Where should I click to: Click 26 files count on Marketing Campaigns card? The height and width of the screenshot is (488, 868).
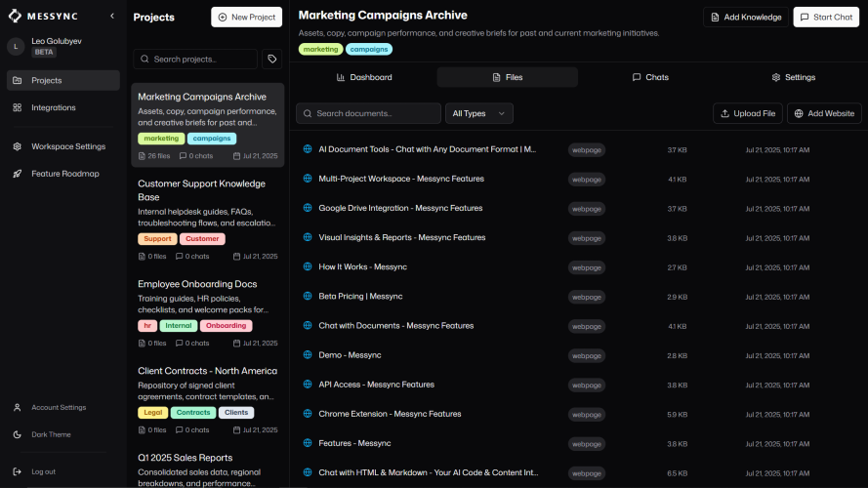tap(154, 156)
